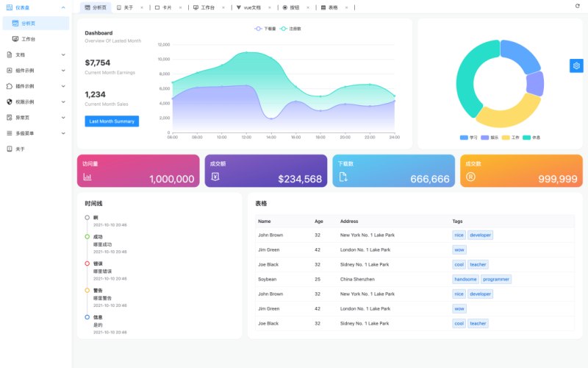Image resolution: width=588 pixels, height=368 pixels.
Task: Click the bar chart icon in 访问量 card
Action: point(87,177)
